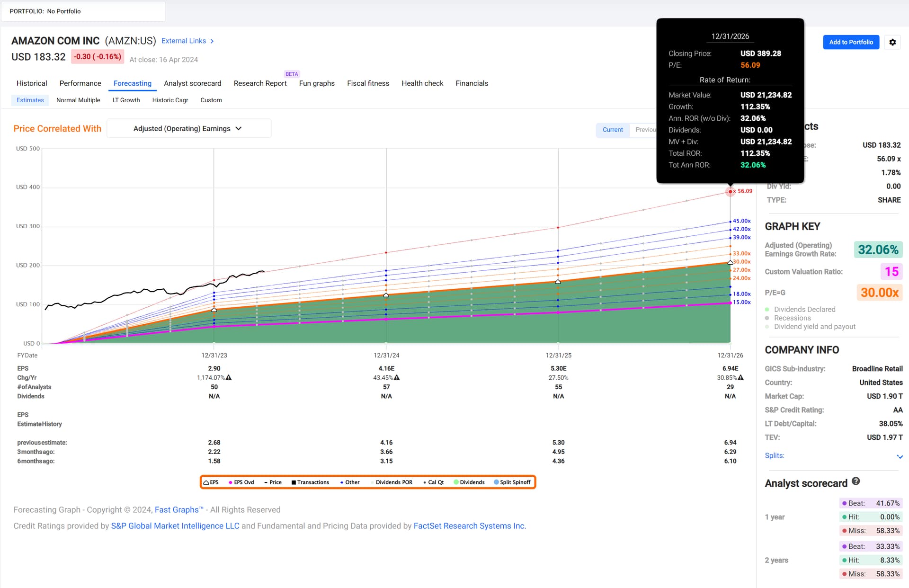Click the External Links chevron arrow
This screenshot has width=909, height=588.
tap(212, 41)
